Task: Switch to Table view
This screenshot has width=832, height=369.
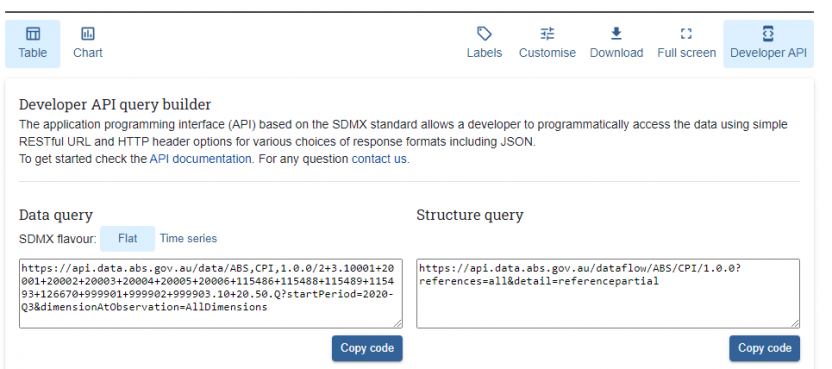Action: tap(33, 44)
